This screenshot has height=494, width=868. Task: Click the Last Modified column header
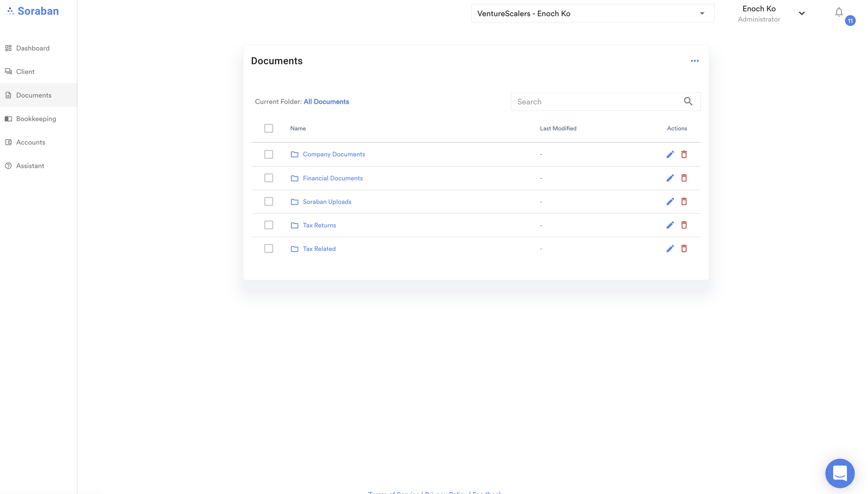(558, 128)
